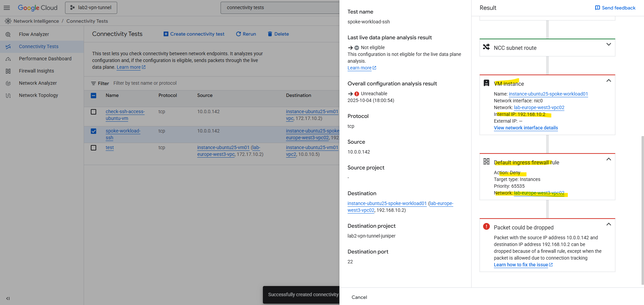Click the NCC subnet route icon
The width and height of the screenshot is (644, 305).
(x=486, y=47)
